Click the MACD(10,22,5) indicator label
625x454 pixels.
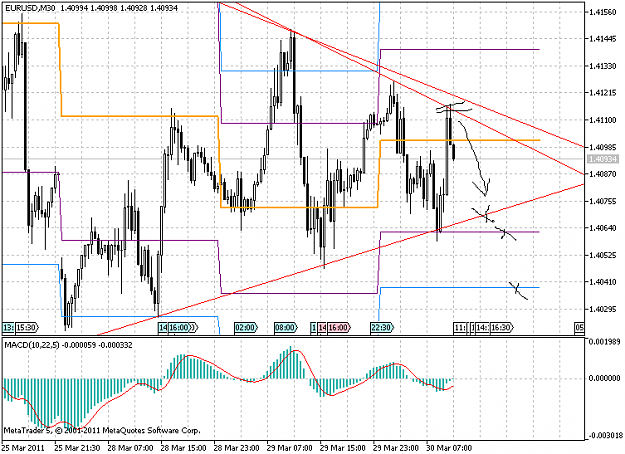point(31,345)
